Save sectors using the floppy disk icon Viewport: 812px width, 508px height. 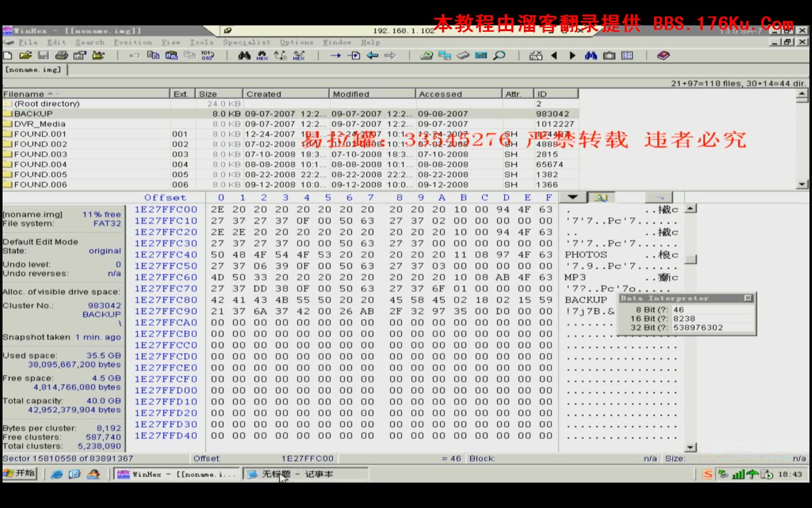(43, 56)
